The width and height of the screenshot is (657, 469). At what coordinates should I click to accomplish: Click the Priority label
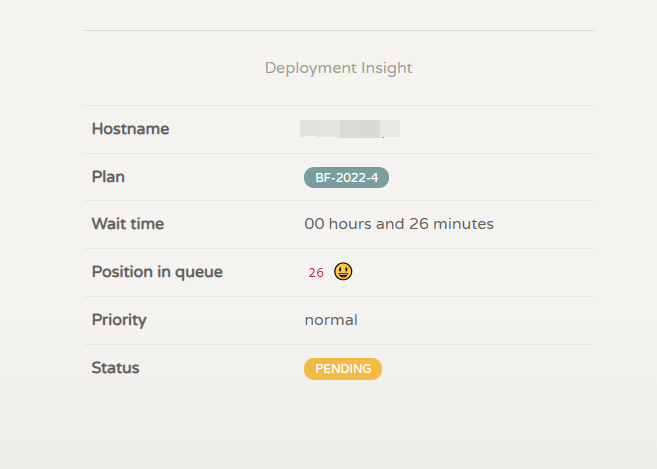coord(119,320)
